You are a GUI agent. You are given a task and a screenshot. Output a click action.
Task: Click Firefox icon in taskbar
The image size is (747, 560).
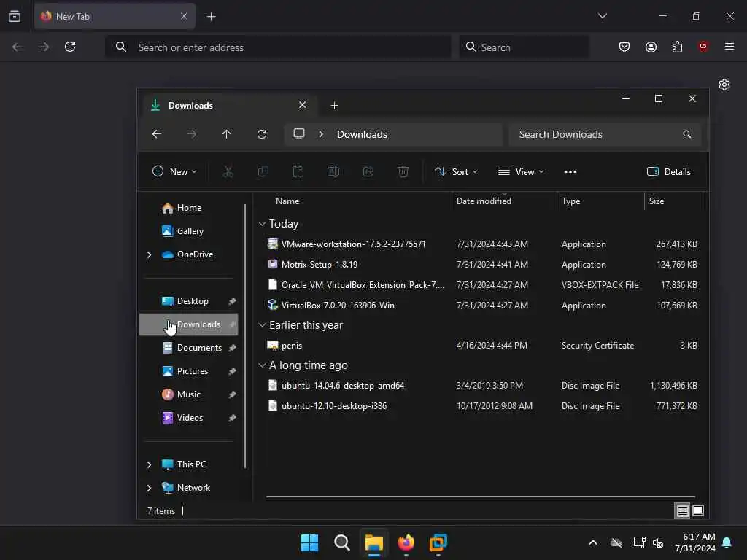tap(406, 542)
